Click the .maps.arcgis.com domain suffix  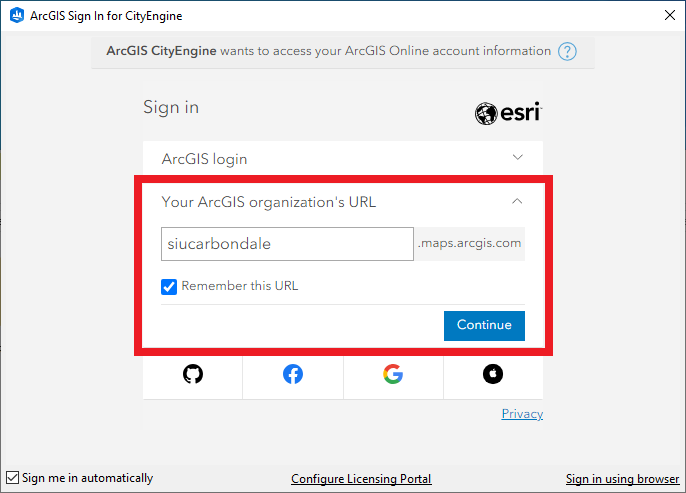coord(470,244)
